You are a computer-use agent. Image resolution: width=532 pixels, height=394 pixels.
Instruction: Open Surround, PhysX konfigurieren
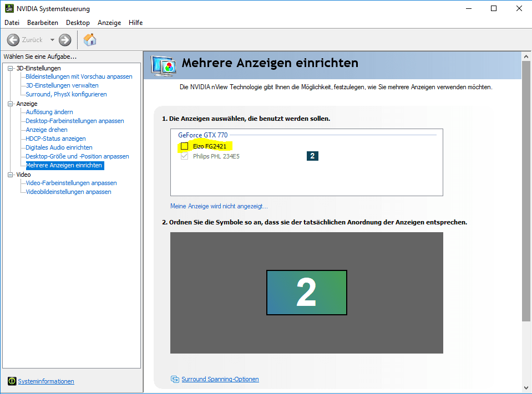[66, 94]
